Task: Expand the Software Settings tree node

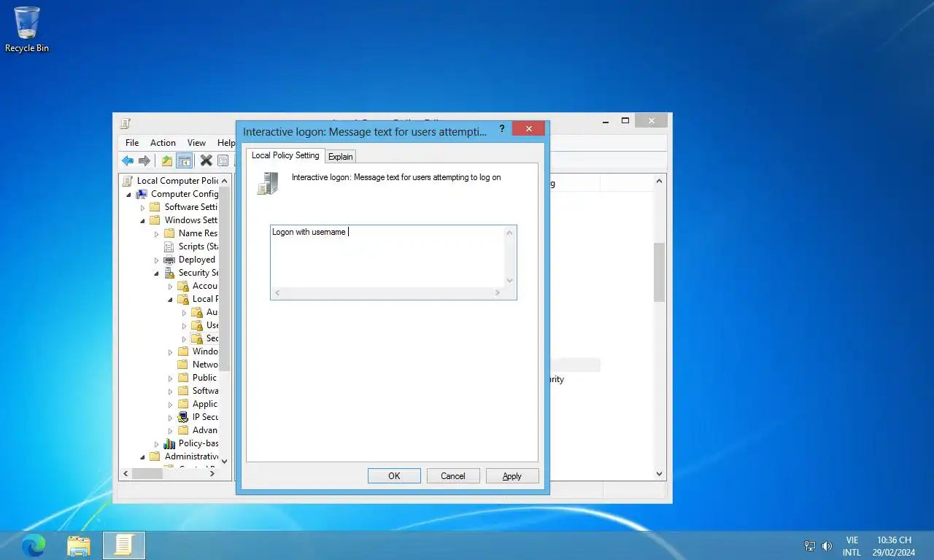Action: coord(142,207)
